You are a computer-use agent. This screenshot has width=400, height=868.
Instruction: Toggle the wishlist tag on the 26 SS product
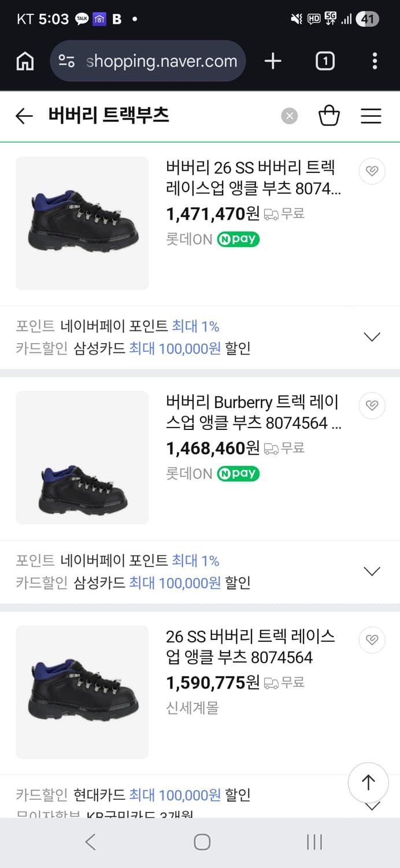click(x=372, y=640)
